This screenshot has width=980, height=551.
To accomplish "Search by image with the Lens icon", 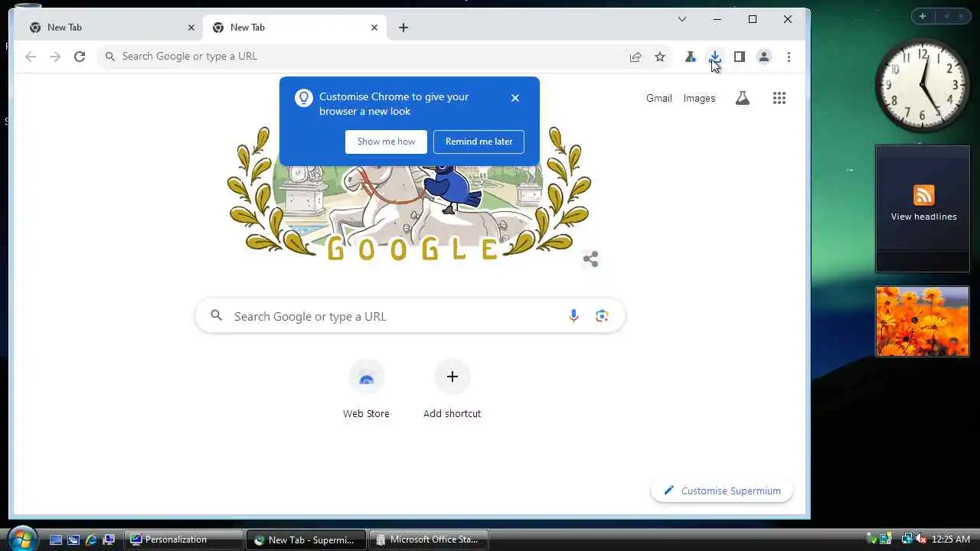I will [602, 316].
